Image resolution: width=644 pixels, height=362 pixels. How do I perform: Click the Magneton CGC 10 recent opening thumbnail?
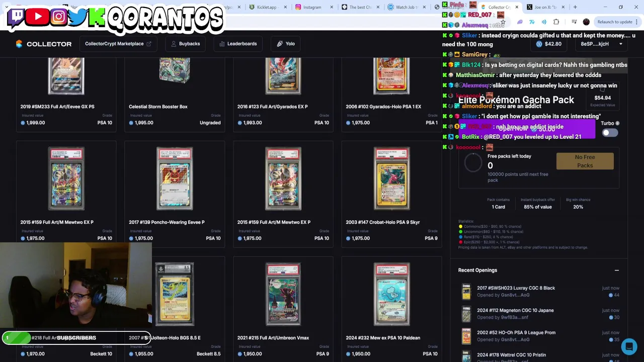466,314
